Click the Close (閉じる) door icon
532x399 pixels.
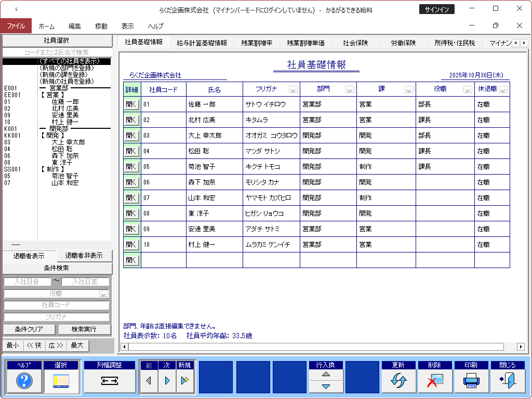(x=507, y=381)
